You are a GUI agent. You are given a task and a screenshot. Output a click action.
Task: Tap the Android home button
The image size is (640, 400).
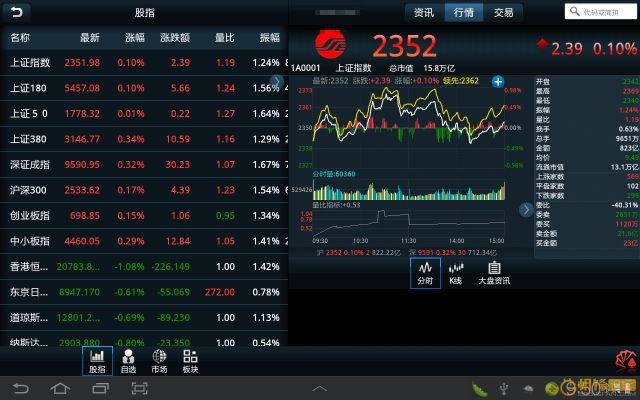pyautogui.click(x=60, y=388)
